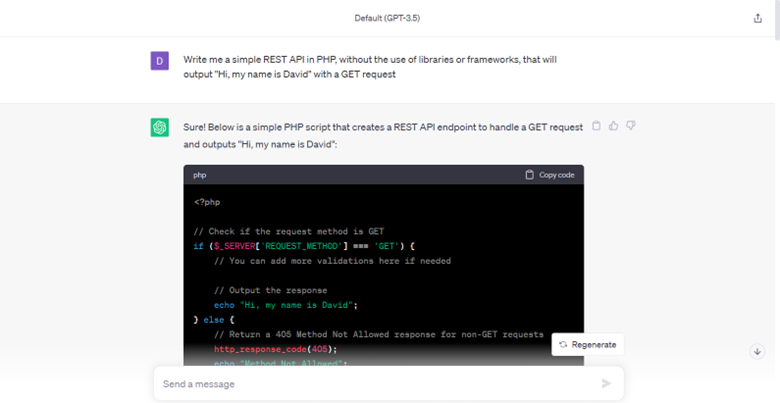Click the comment 'You can add more validations here'
780x403 pixels.
click(x=332, y=261)
